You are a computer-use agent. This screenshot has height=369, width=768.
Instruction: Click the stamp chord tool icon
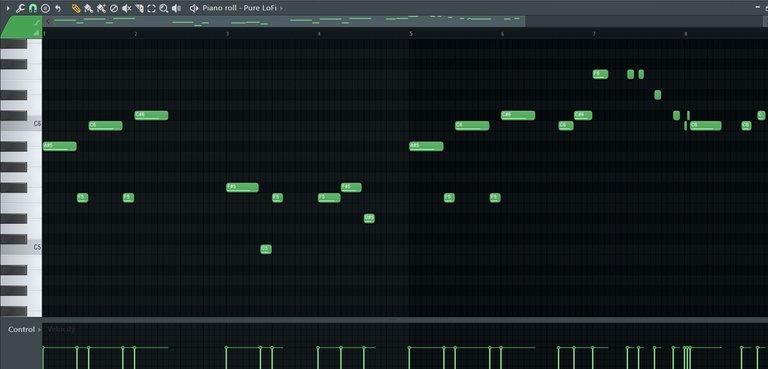pos(46,8)
